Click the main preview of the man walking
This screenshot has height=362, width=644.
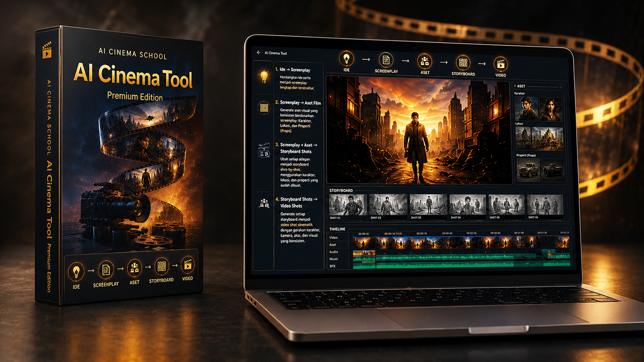(x=419, y=130)
